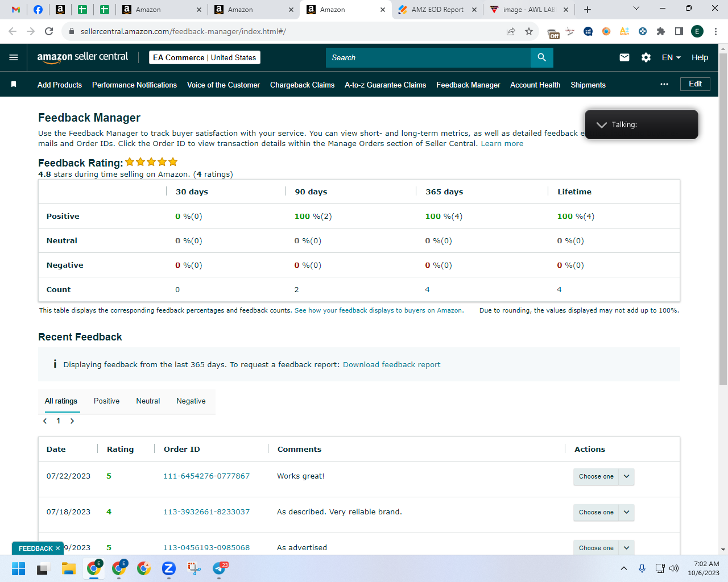Screen dimensions: 728x582
Task: Go to next feedback page arrow
Action: (x=72, y=421)
